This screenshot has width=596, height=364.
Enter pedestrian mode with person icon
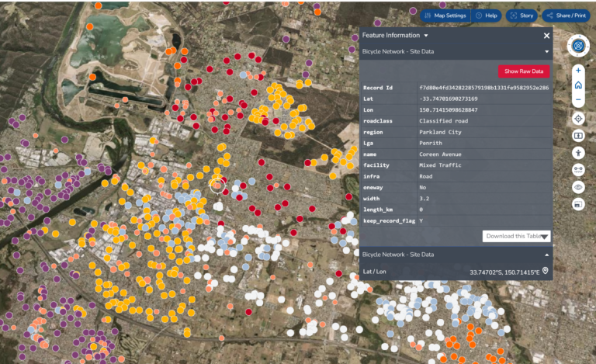coord(578,153)
